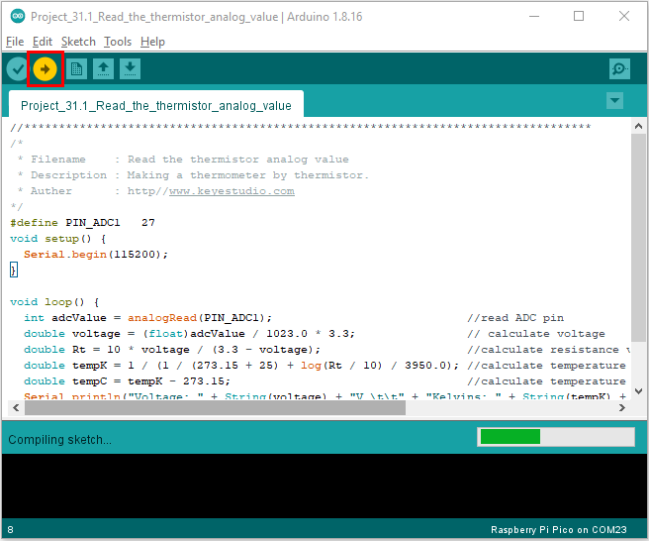Click the Verify checkmark button
The image size is (650, 541).
(x=17, y=69)
